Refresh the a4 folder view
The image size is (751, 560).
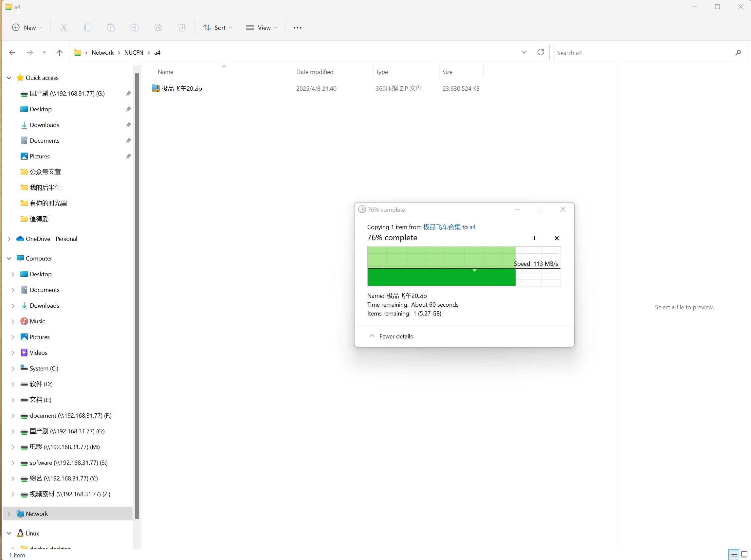coord(541,52)
